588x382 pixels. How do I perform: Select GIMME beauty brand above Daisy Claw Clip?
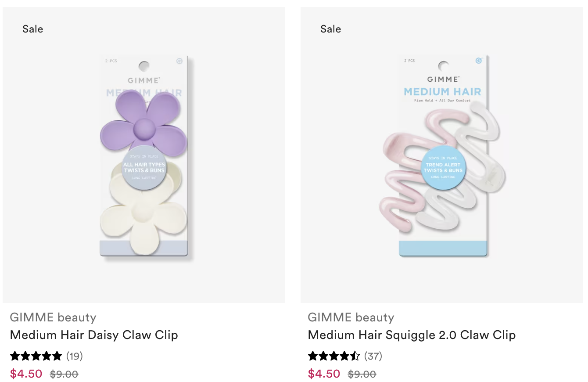[53, 317]
